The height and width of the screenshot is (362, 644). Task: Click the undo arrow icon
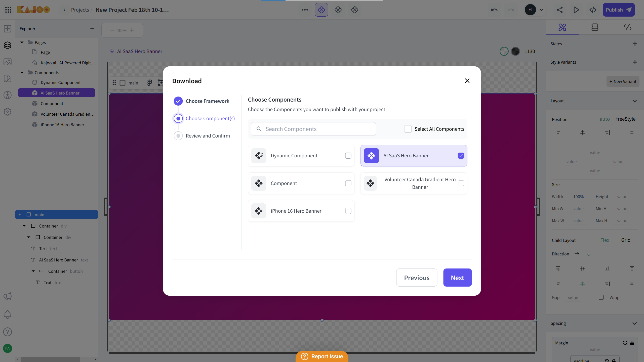click(x=494, y=10)
